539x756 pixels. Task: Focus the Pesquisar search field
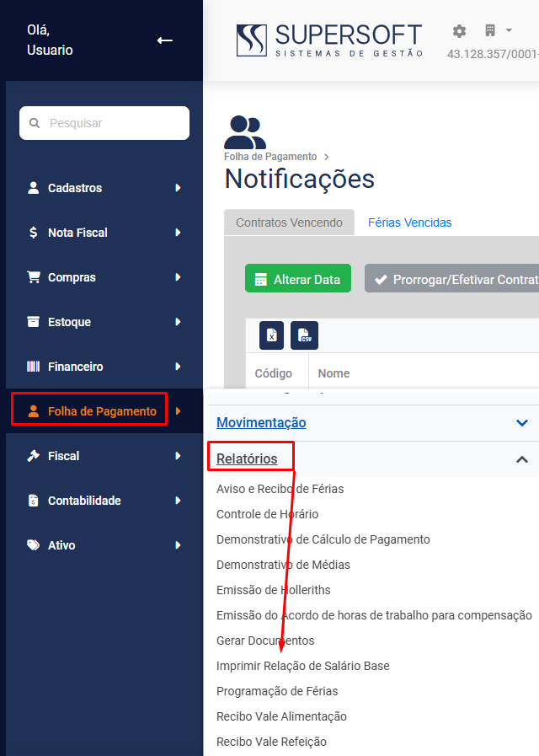tap(104, 123)
